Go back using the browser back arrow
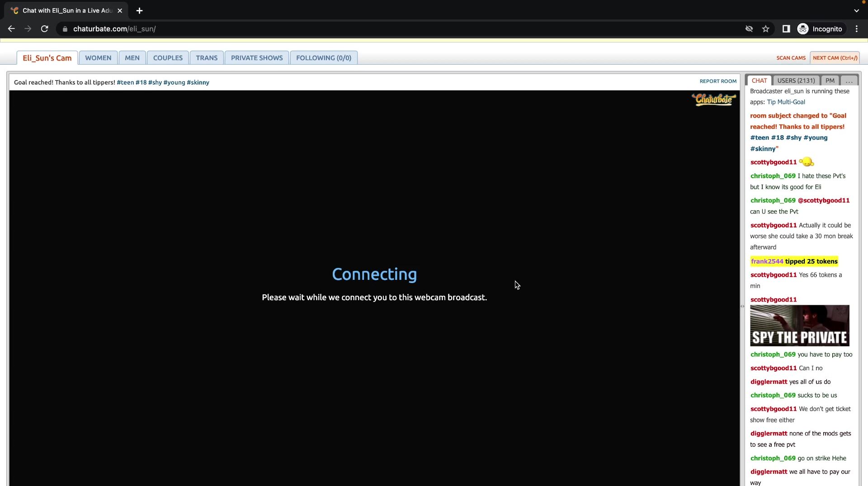Viewport: 868px width, 486px height. tap(11, 29)
